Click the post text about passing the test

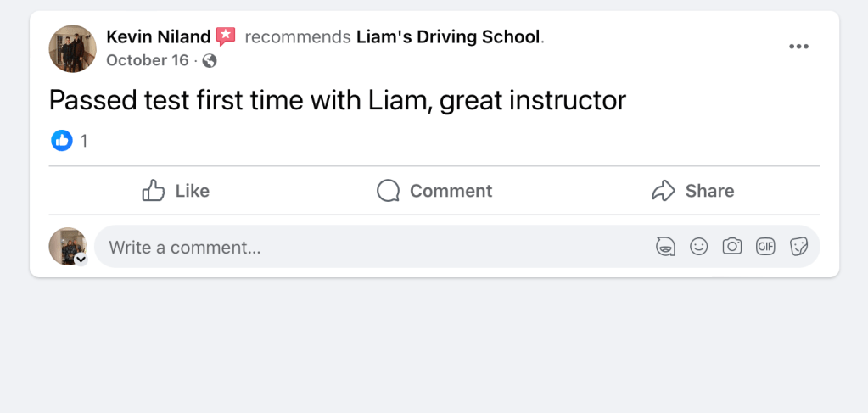337,101
